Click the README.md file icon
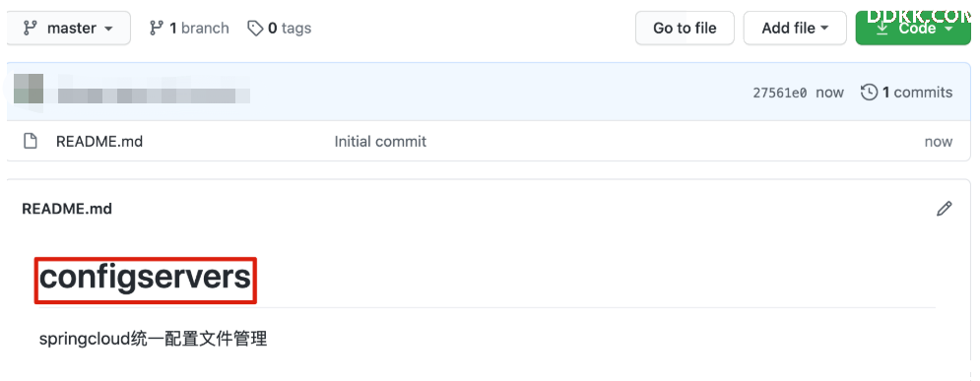The height and width of the screenshot is (381, 980). coord(30,141)
